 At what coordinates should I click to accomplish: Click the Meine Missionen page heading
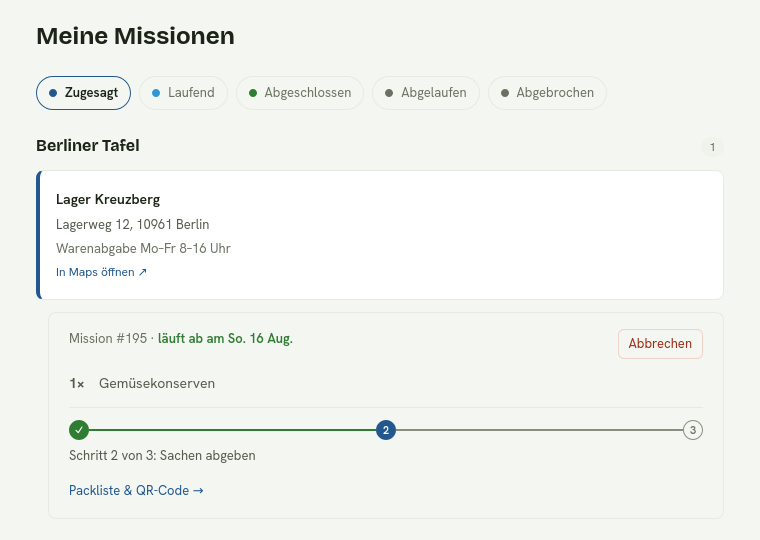pos(136,36)
